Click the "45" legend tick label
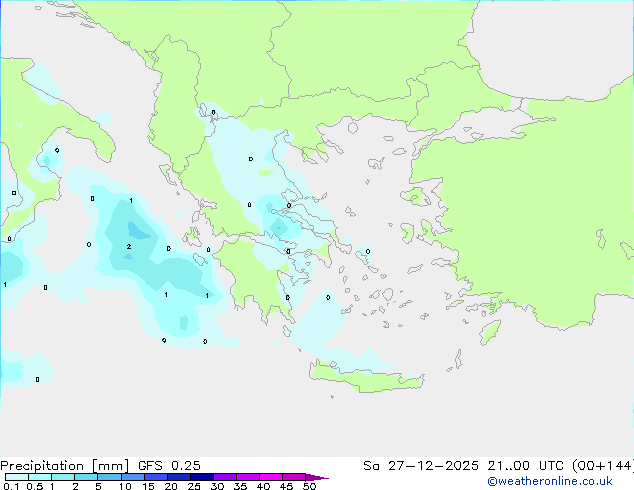The image size is (634, 490). 286,486
